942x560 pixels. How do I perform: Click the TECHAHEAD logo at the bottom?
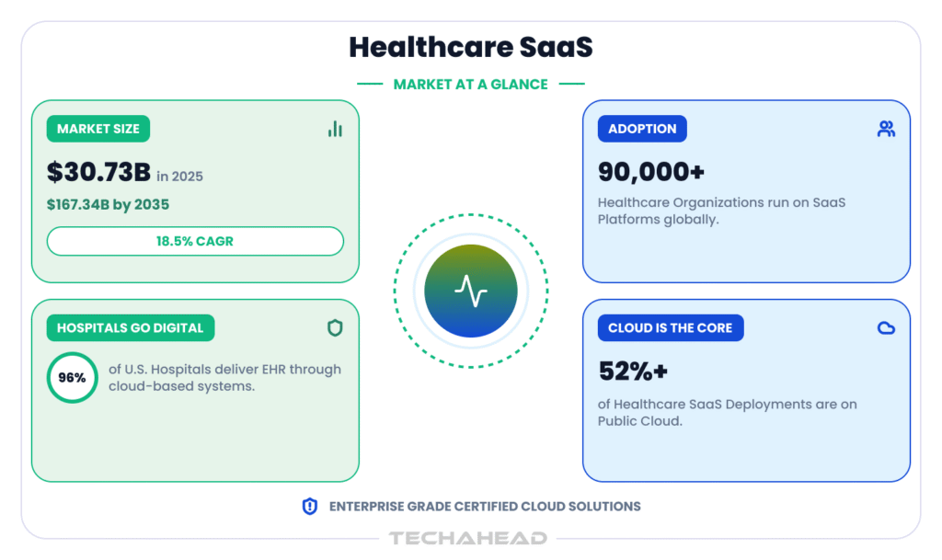[468, 539]
